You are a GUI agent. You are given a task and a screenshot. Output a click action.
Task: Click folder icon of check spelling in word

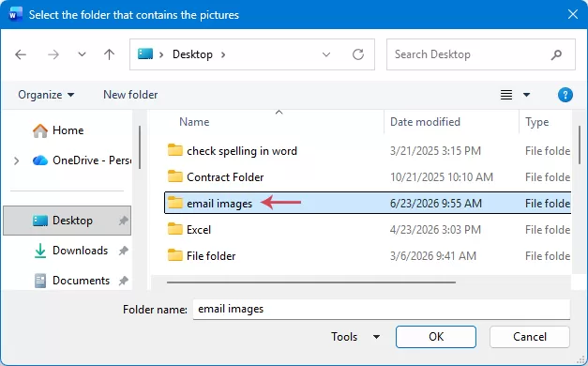click(x=175, y=150)
